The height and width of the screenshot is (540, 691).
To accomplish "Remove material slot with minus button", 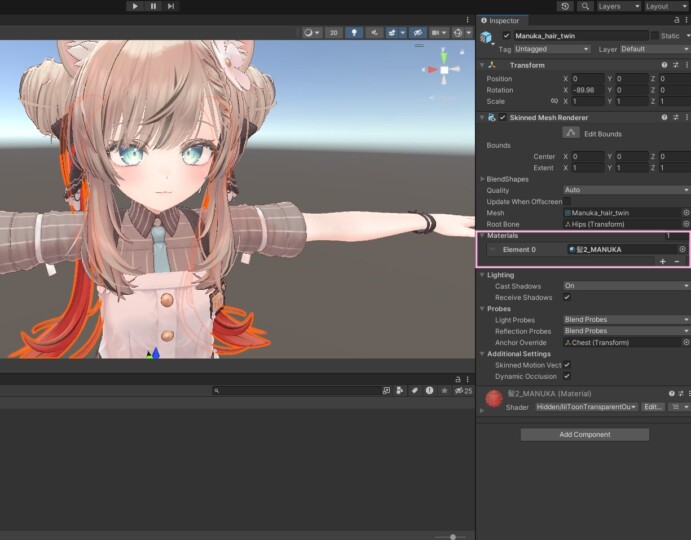I will pyautogui.click(x=677, y=261).
